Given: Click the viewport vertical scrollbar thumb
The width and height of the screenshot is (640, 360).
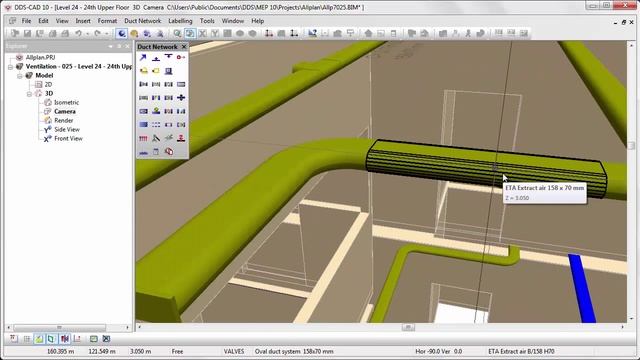Looking at the screenshot, I should click(x=631, y=145).
